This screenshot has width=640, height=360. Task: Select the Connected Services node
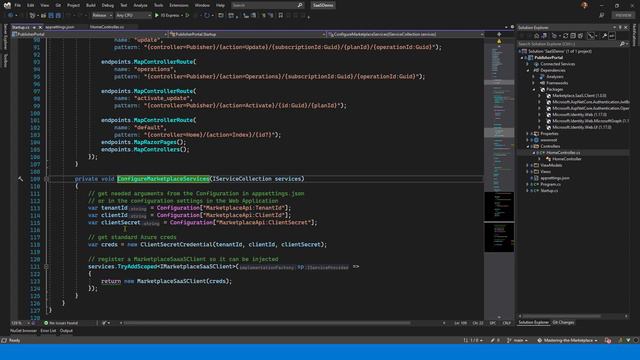pyautogui.click(x=557, y=64)
